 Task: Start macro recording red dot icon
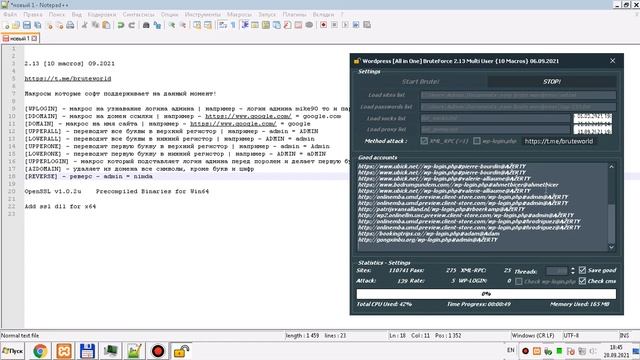(323, 25)
